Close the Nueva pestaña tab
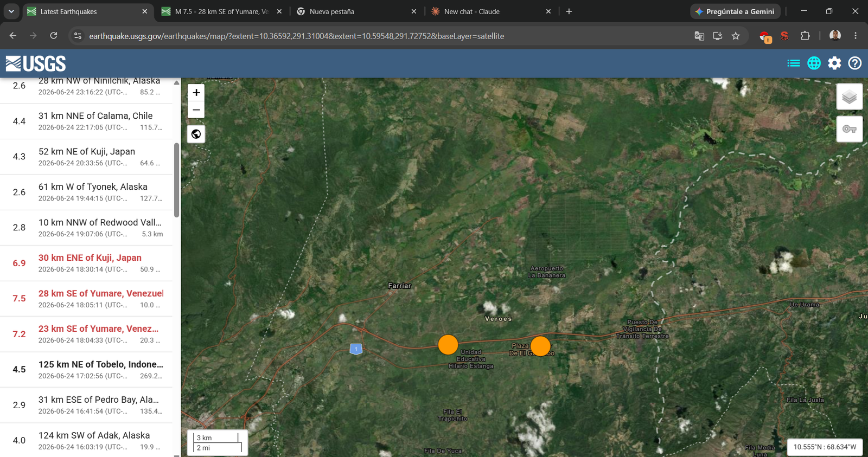Viewport: 868px width, 457px height. click(414, 11)
